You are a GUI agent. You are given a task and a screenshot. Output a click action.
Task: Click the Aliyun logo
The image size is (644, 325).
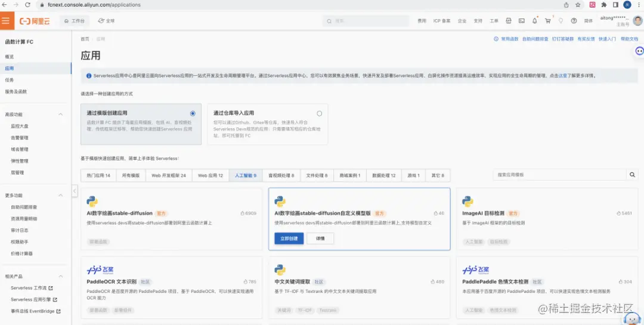[35, 21]
